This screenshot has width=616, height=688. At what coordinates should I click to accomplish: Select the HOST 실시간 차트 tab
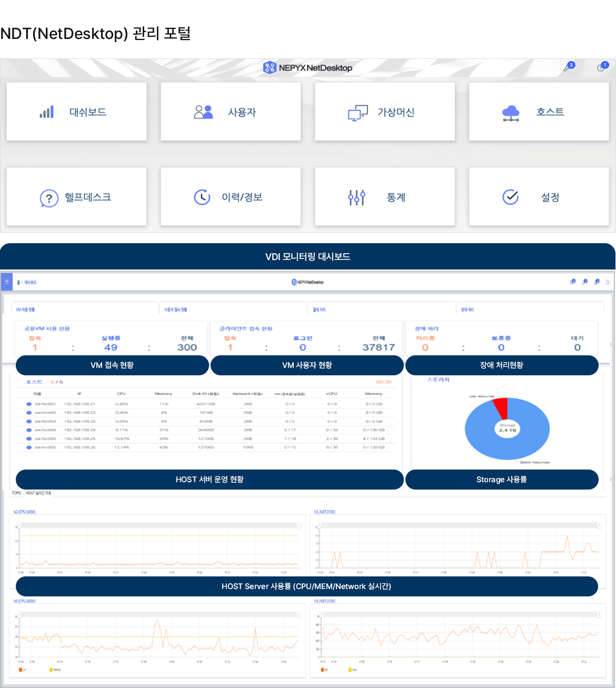coord(38,493)
